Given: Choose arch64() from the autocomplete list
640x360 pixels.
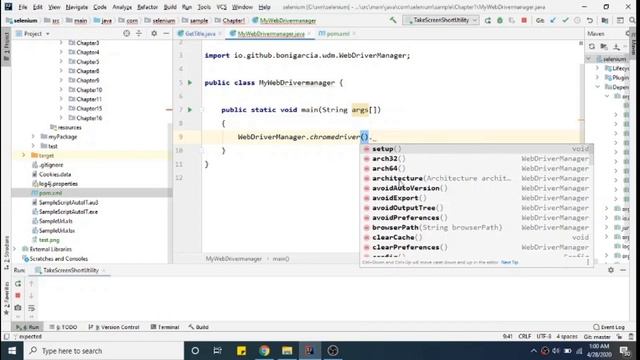Looking at the screenshot, I should pos(476,169).
